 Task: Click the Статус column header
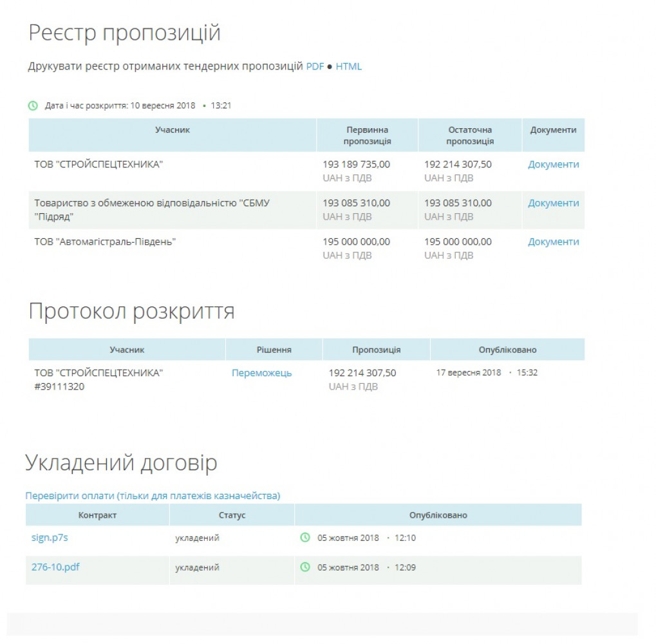pyautogui.click(x=232, y=515)
